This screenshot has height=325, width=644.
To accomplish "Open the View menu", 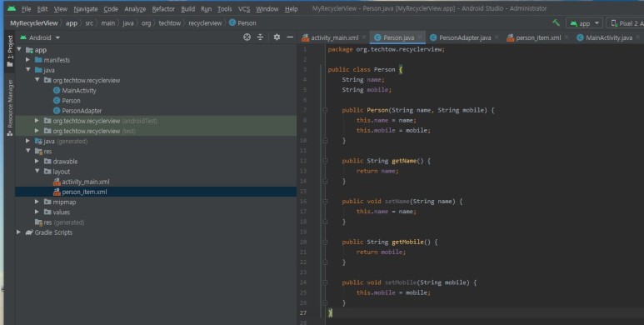I will tap(60, 8).
